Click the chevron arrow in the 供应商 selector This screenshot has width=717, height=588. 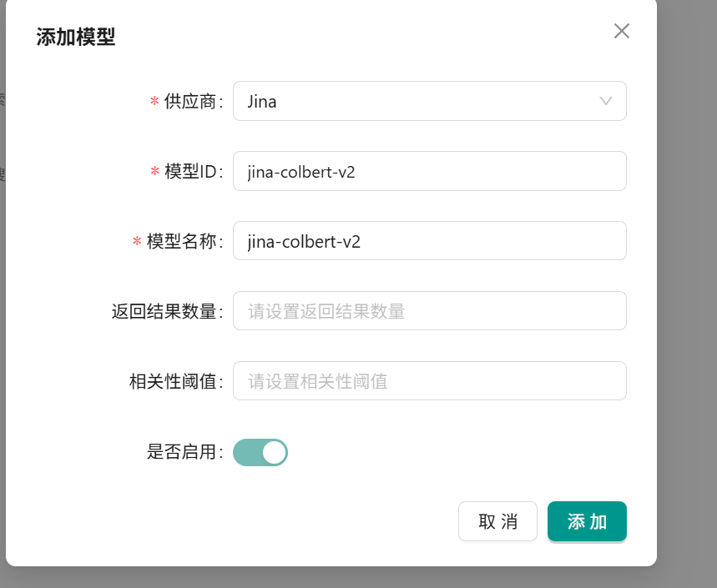click(x=606, y=101)
